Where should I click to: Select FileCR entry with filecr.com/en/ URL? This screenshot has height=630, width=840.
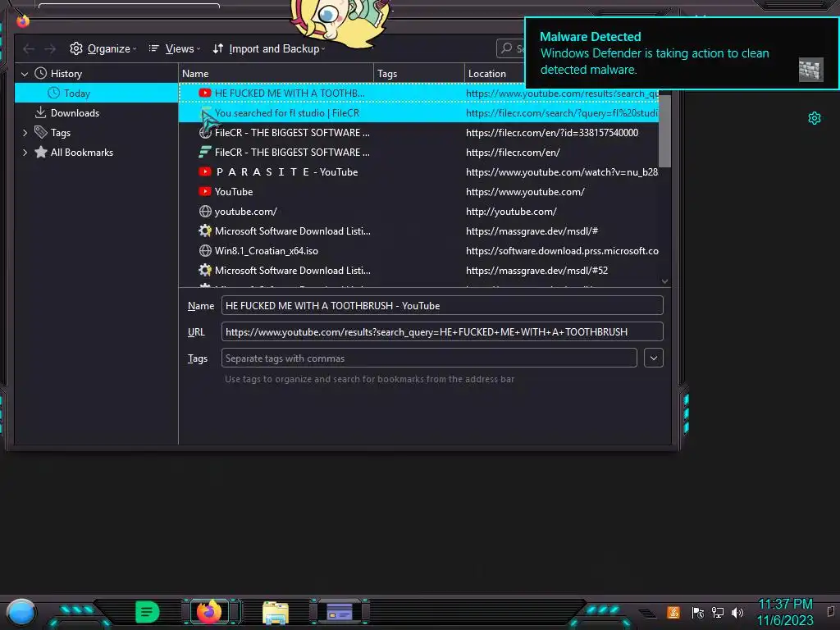tap(418, 153)
